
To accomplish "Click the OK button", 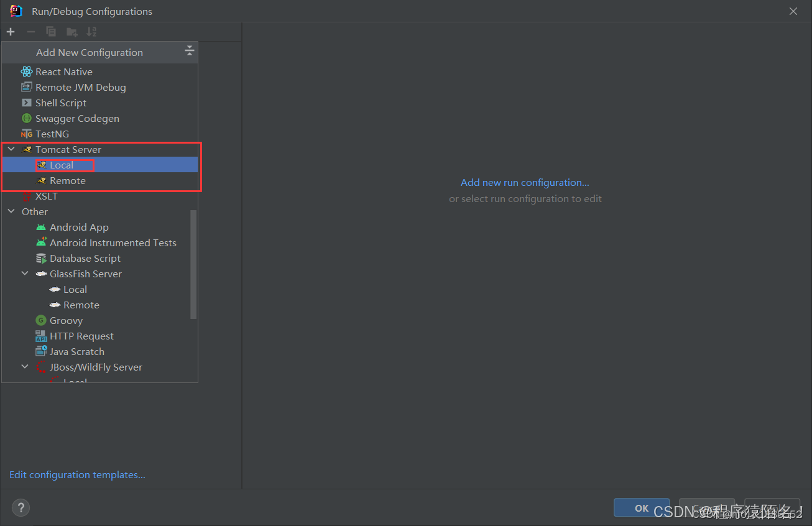I will click(642, 508).
